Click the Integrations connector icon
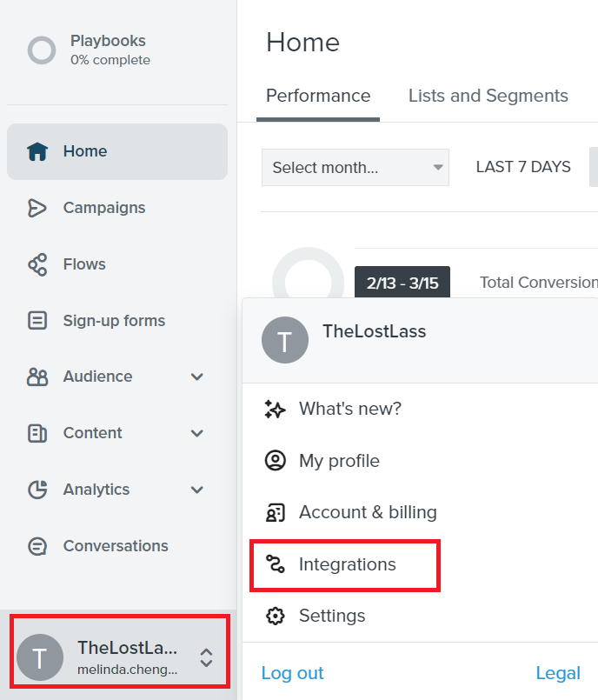 pyautogui.click(x=275, y=564)
